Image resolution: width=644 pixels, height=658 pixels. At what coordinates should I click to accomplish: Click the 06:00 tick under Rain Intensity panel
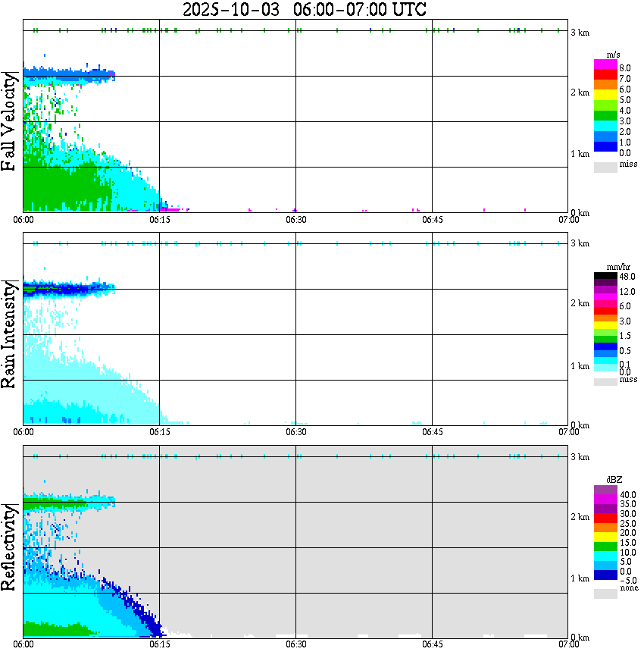(x=23, y=432)
